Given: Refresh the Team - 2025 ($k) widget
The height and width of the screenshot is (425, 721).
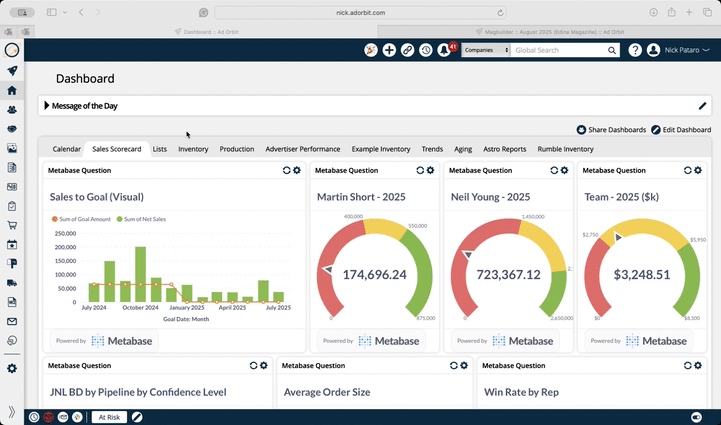Looking at the screenshot, I should 687,170.
